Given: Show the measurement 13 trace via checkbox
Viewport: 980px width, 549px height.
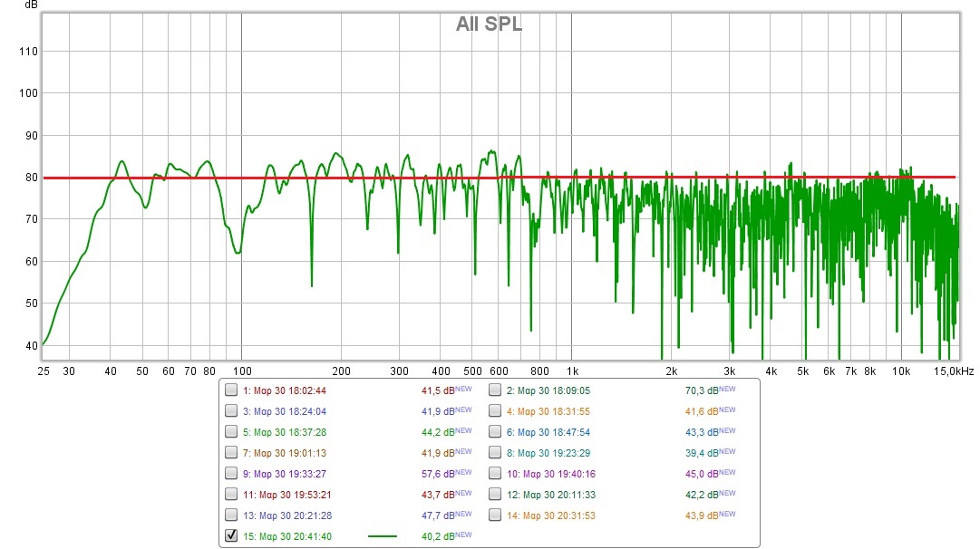Looking at the screenshot, I should click(x=231, y=515).
